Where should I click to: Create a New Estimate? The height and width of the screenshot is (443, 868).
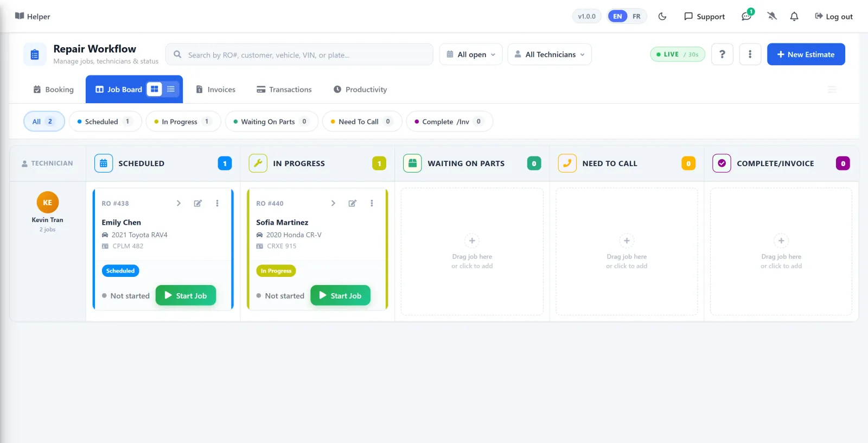coord(806,54)
